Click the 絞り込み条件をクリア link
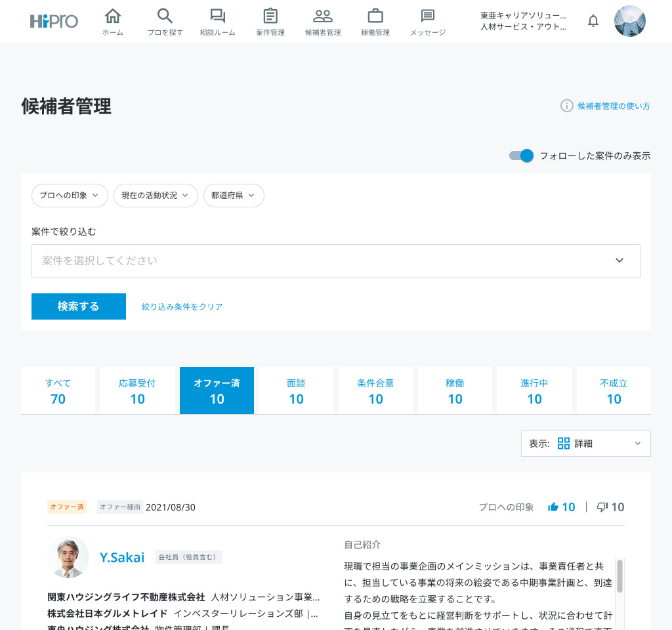Screen dimensions: 672x630 [x=182, y=306]
